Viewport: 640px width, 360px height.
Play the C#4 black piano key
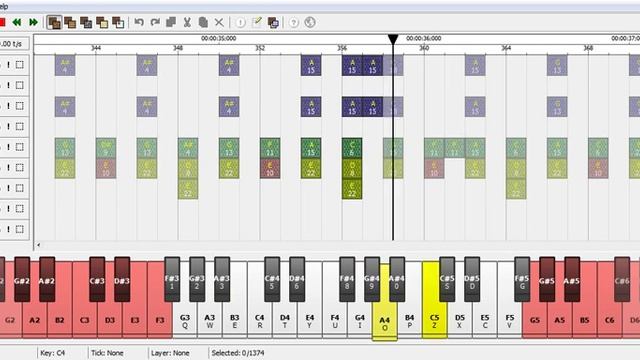(x=272, y=280)
